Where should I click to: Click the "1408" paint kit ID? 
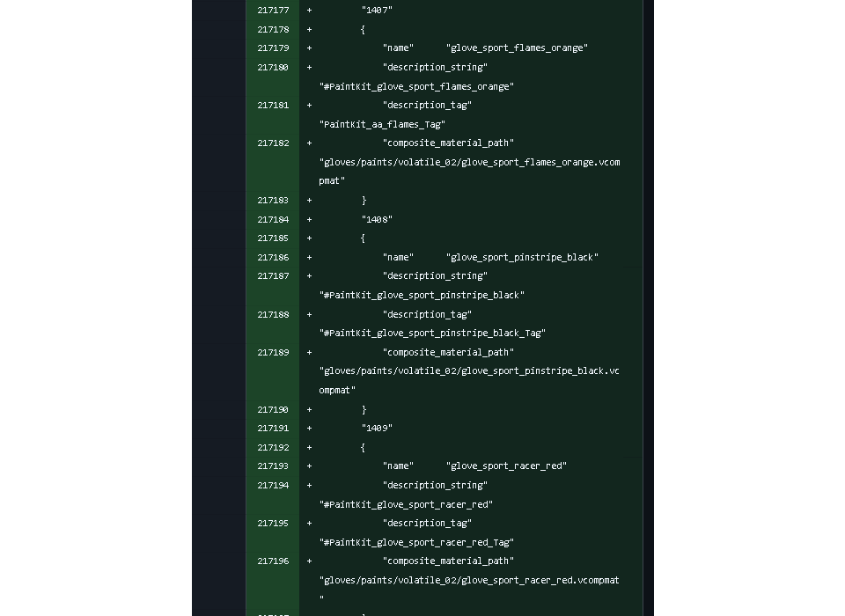pos(377,219)
